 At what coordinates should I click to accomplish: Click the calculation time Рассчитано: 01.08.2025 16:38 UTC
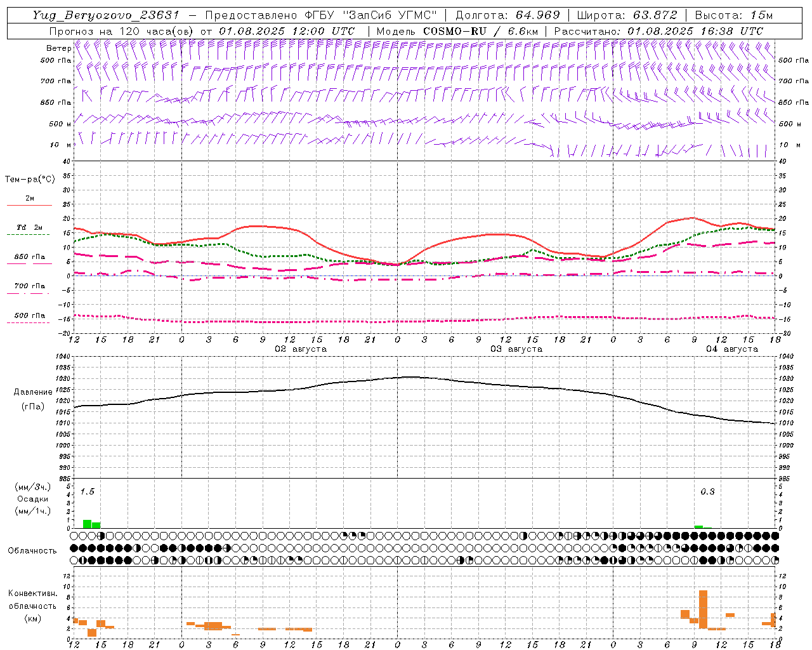(658, 30)
